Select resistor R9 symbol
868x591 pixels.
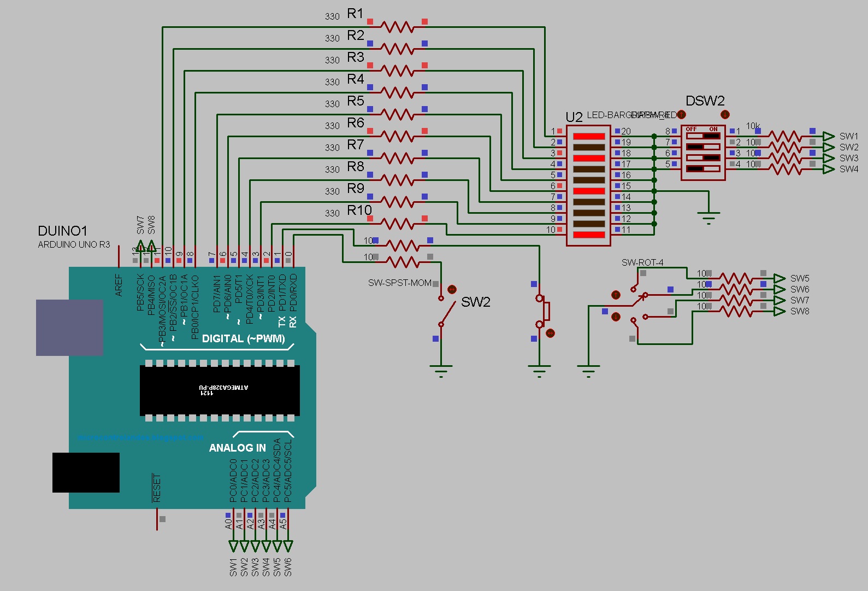397,202
